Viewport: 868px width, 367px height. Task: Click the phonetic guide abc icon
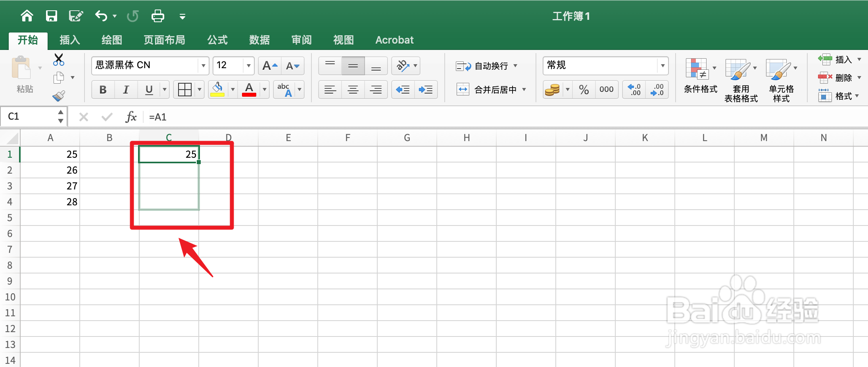(x=285, y=90)
